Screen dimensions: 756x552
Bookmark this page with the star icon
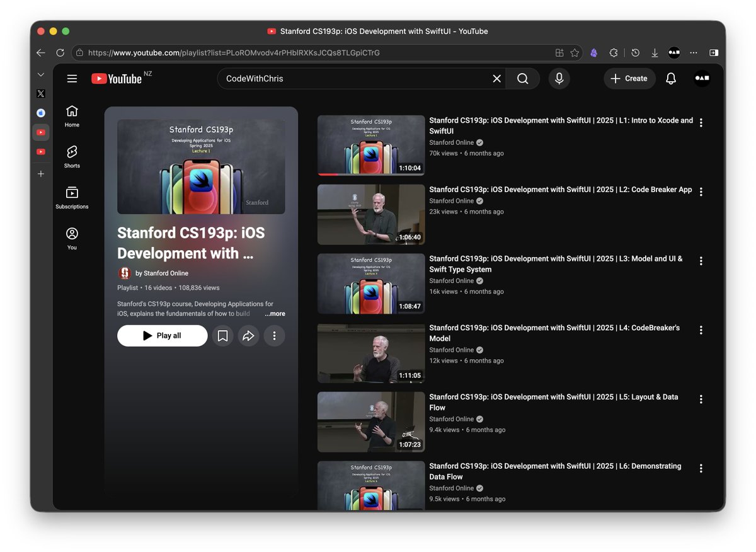click(x=575, y=53)
